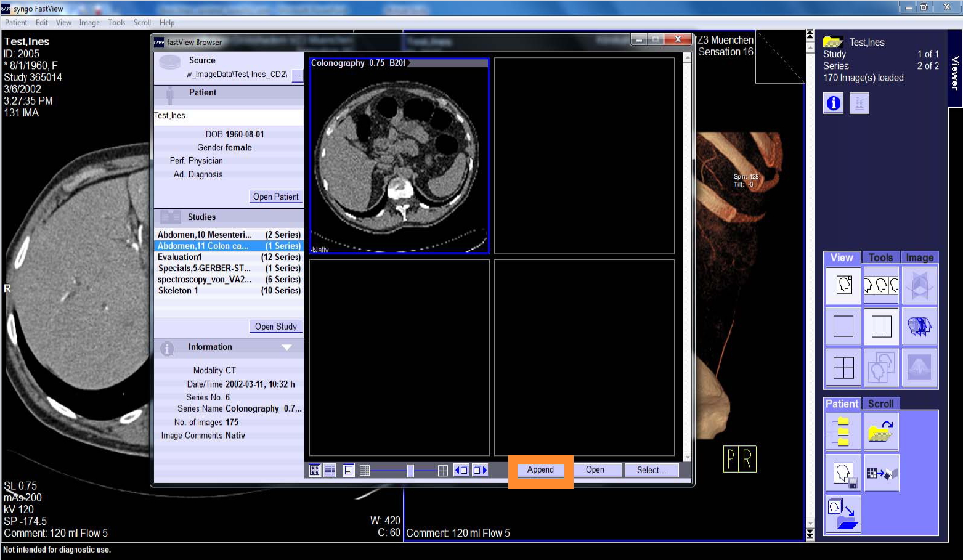This screenshot has height=560, width=963.
Task: Open the Help menu
Action: click(167, 23)
